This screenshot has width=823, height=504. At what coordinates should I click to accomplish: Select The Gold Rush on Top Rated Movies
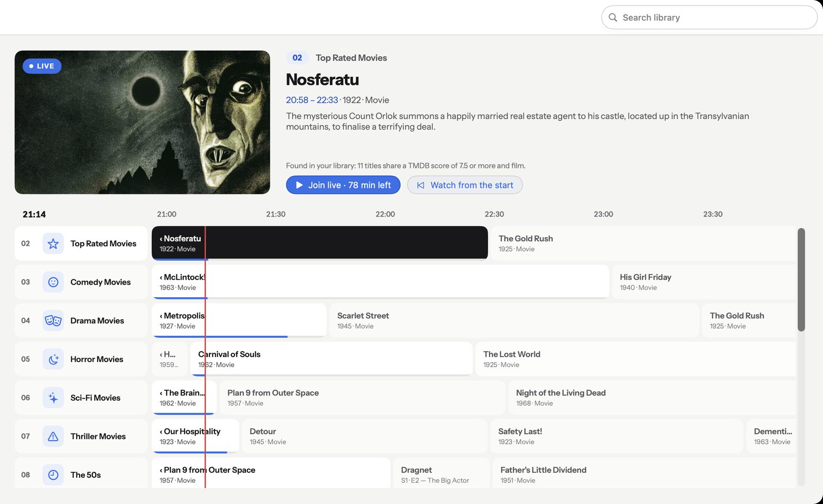[x=643, y=243]
